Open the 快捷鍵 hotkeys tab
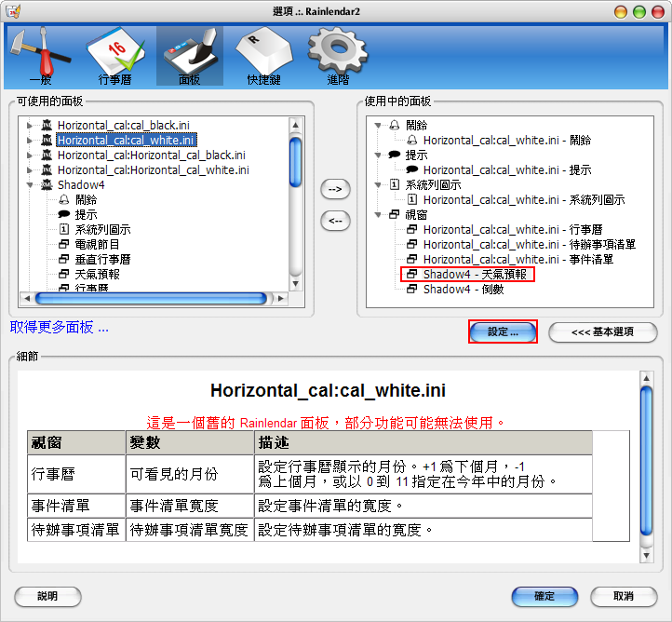672x622 pixels. pos(263,56)
